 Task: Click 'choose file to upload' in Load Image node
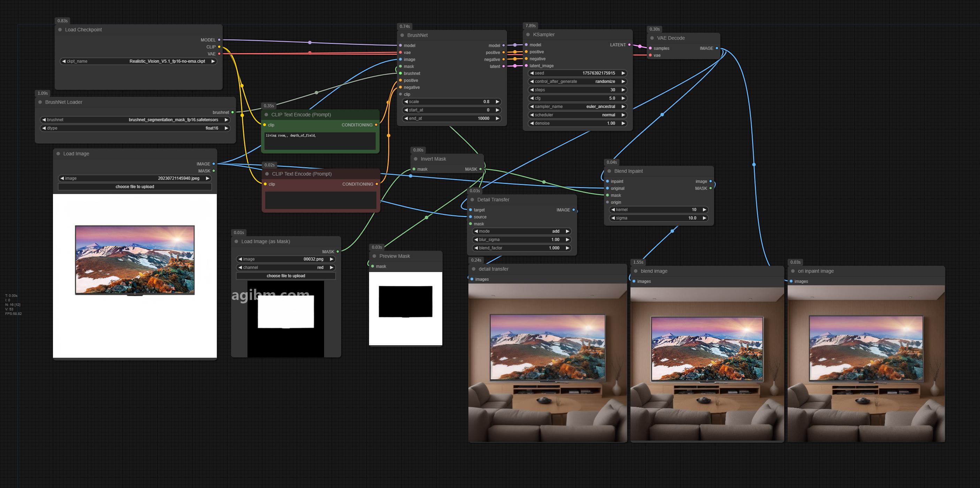click(x=135, y=187)
